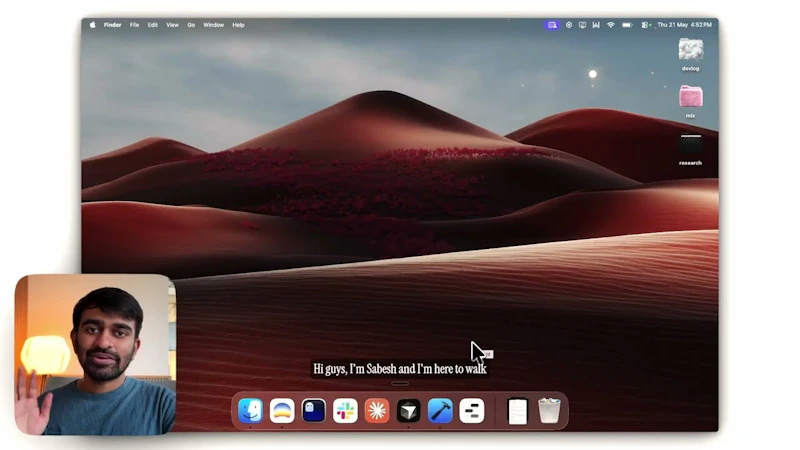Open the Help menu

pyautogui.click(x=238, y=24)
